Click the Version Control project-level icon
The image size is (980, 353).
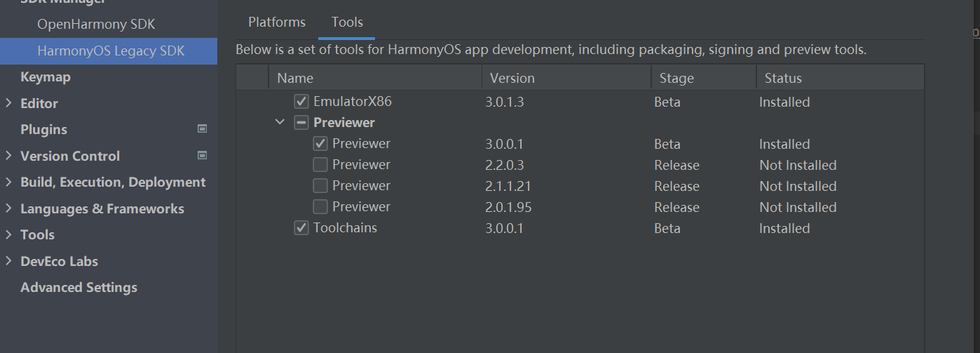tap(203, 155)
